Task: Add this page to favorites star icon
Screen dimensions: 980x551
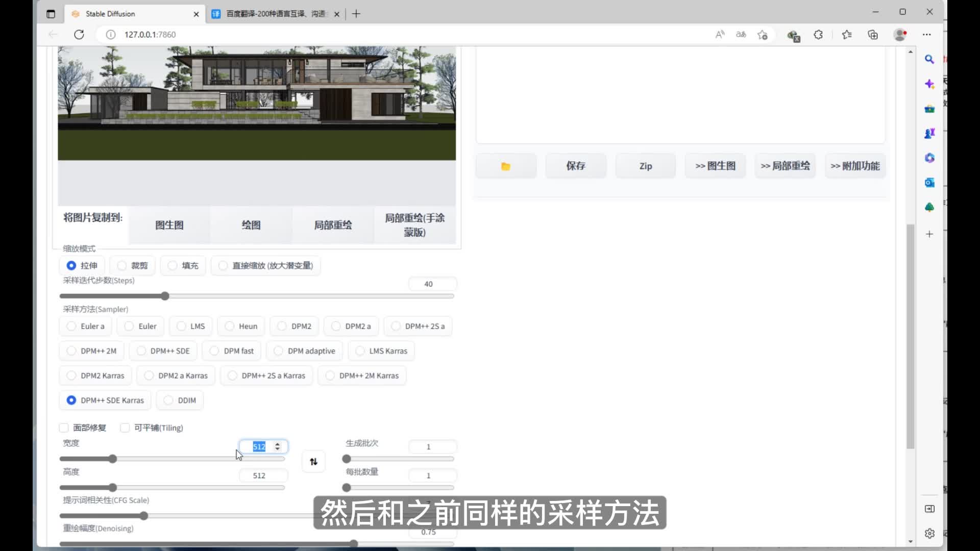Action: pyautogui.click(x=763, y=35)
